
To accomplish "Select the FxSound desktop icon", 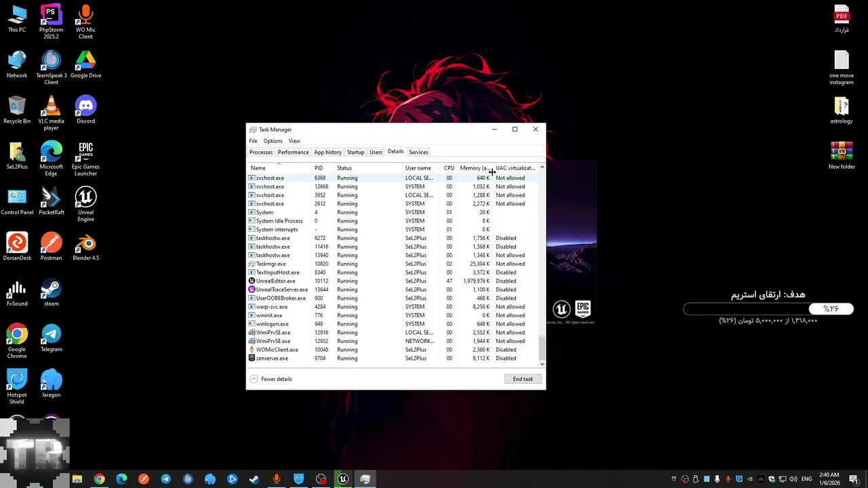I will tap(17, 293).
